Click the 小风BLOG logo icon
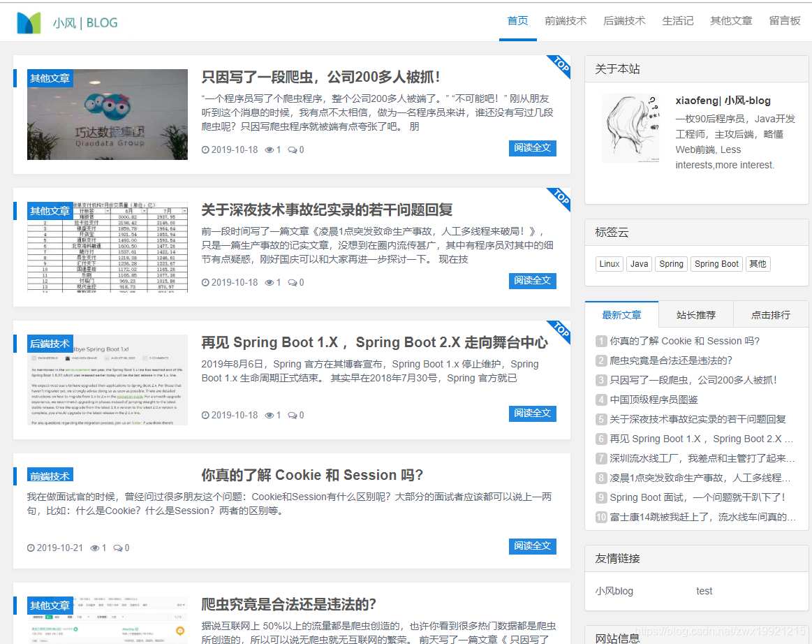This screenshot has width=812, height=644. pyautogui.click(x=29, y=21)
